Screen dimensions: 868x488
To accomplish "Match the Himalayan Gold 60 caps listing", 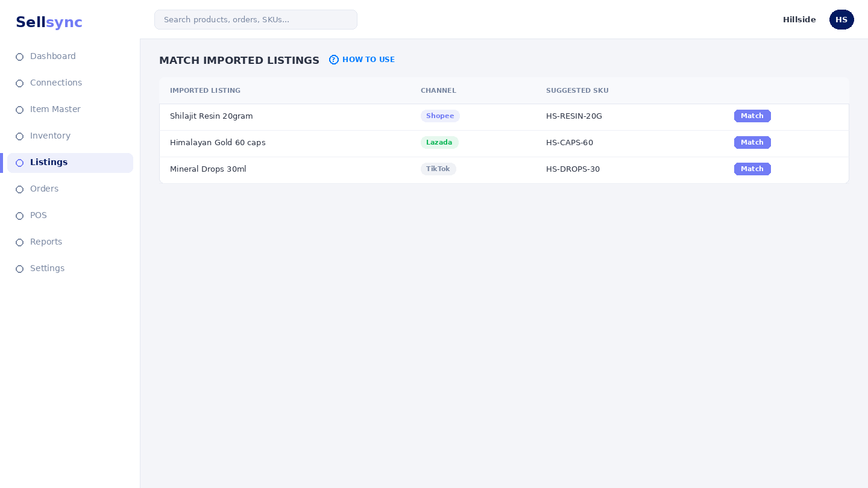I will click(x=752, y=143).
